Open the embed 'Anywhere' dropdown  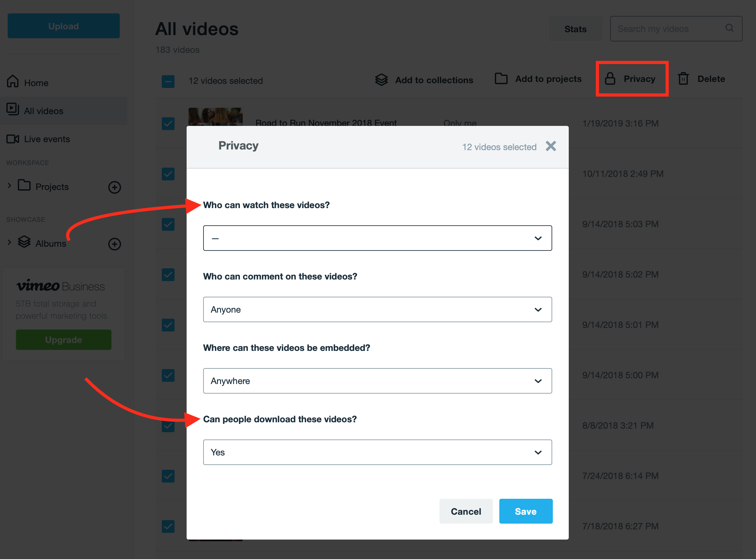(377, 381)
